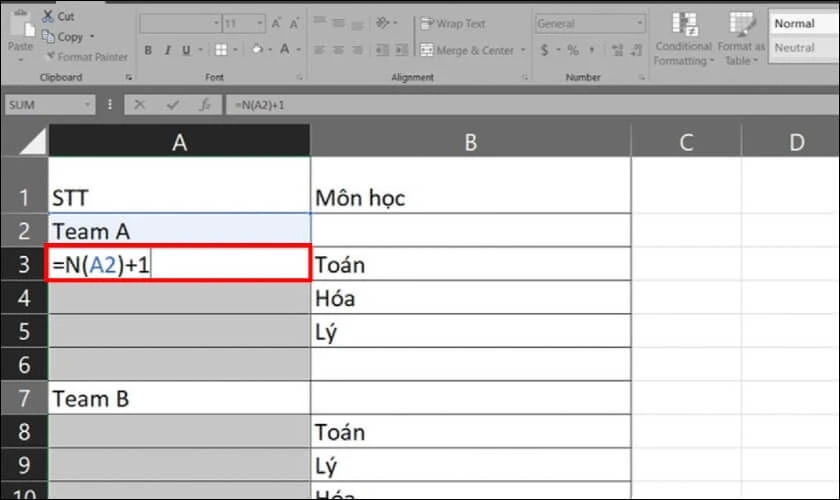Confirm formula with checkmark Enter button
The height and width of the screenshot is (500, 840).
point(172,105)
